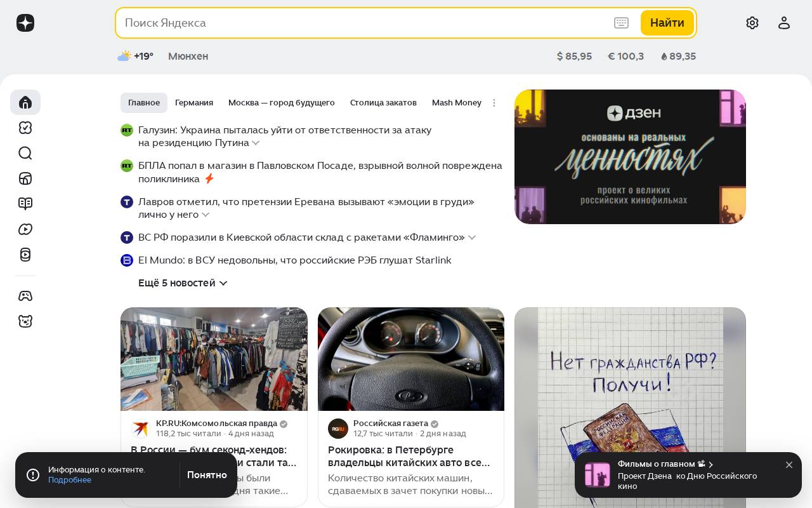Viewport: 812px width, 508px height.
Task: Open Фильмы о главном arrow link
Action: (711, 464)
